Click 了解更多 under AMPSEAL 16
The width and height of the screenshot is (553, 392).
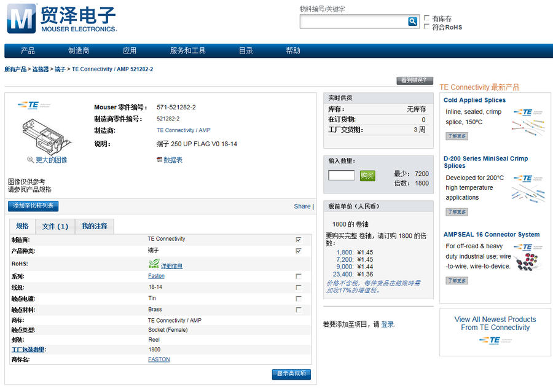click(457, 281)
